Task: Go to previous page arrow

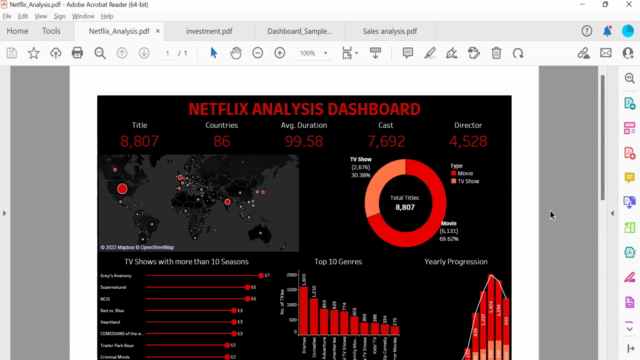Action: (x=122, y=53)
